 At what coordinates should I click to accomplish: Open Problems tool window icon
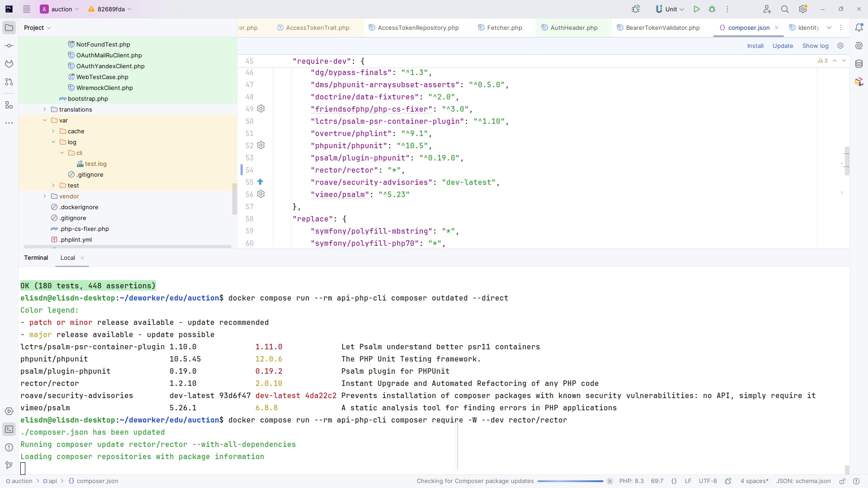point(9,447)
